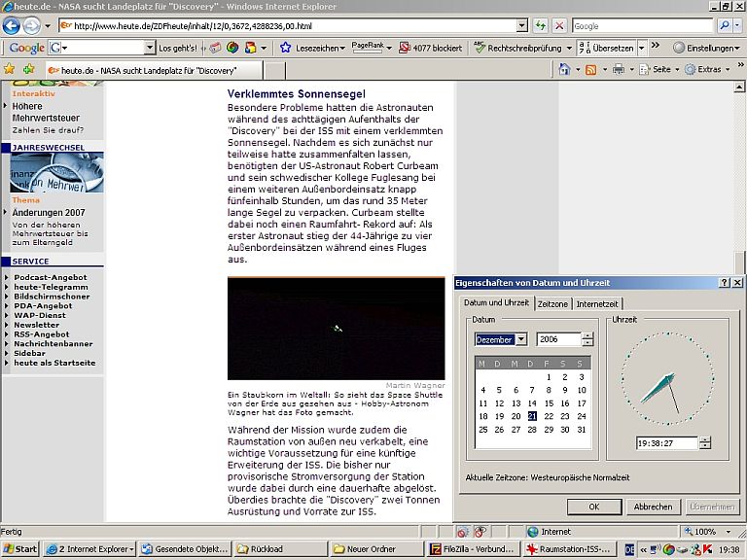Viewport: 747px width, 560px height.
Task: Click the stop loading icon
Action: click(560, 26)
